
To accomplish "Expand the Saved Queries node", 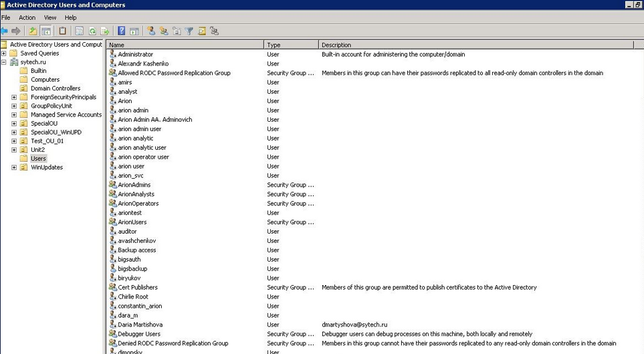I will coord(4,54).
